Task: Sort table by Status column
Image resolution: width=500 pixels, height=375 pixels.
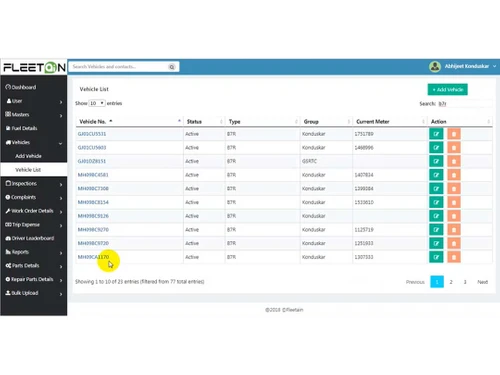Action: click(x=204, y=122)
